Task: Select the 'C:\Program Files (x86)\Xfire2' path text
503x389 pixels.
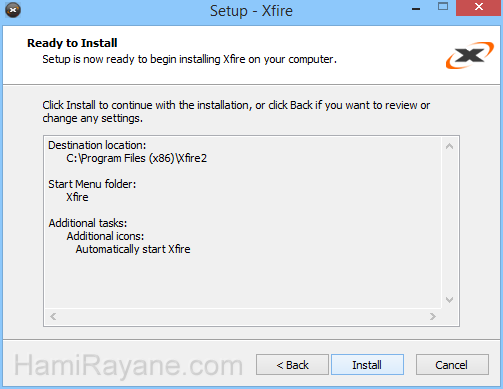Action: (x=136, y=158)
